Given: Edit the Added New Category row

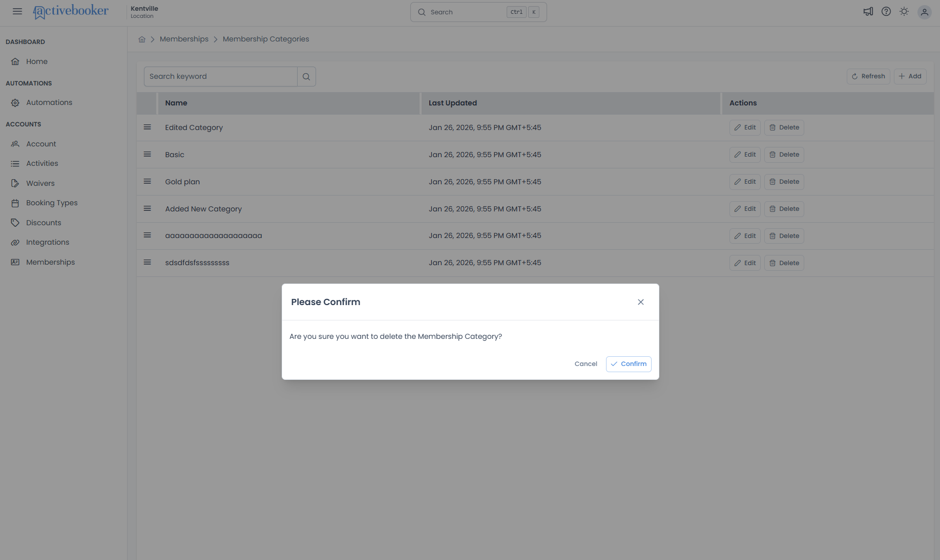Looking at the screenshot, I should click(745, 209).
